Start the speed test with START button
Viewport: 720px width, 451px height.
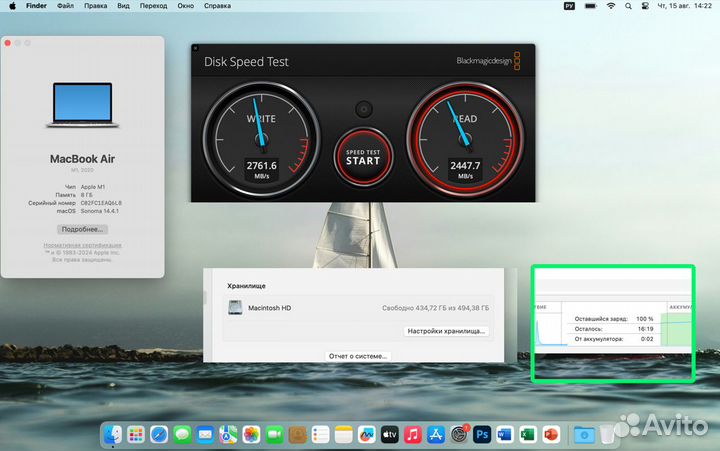363,157
